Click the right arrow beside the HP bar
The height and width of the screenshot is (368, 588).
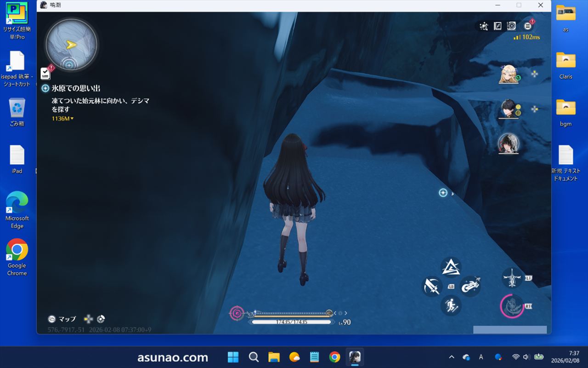(x=346, y=313)
